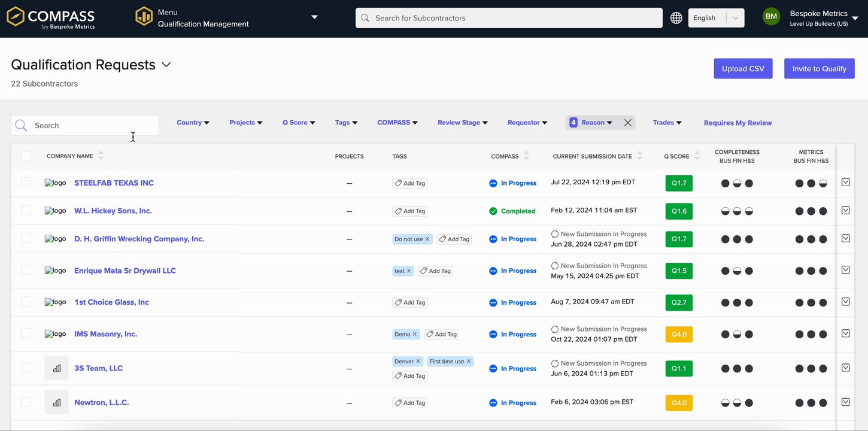Clear the Reason filter with X
This screenshot has height=431, width=868.
[x=627, y=123]
